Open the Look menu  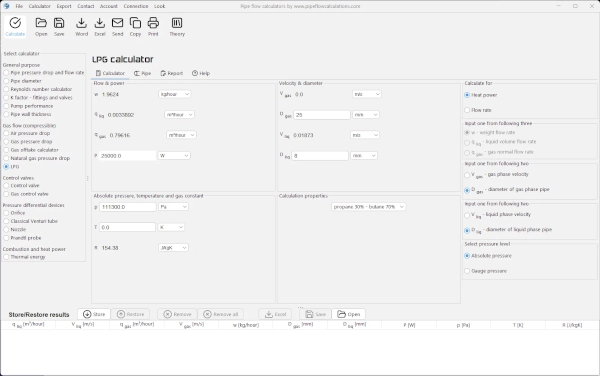coord(160,6)
